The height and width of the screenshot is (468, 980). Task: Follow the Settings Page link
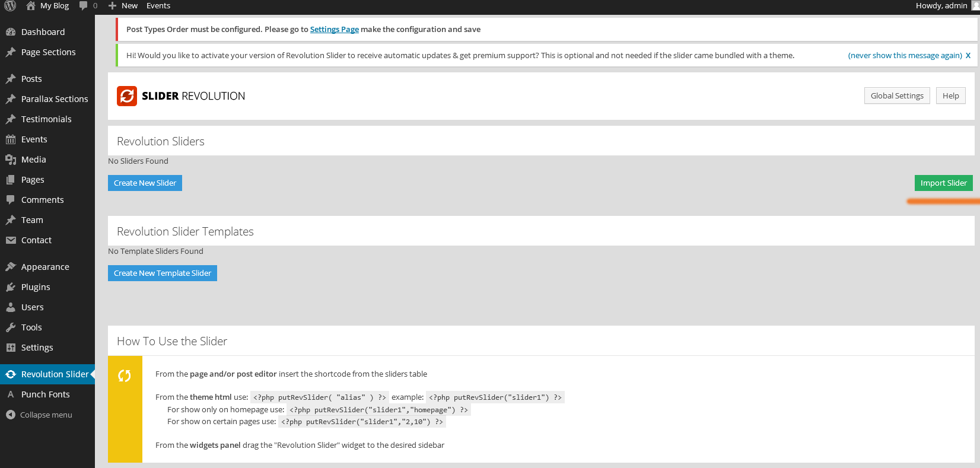tap(334, 30)
